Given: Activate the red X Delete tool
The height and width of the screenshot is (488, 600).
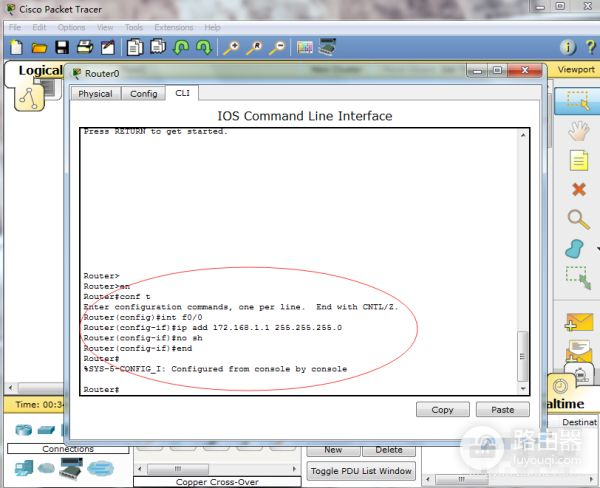Looking at the screenshot, I should 577,189.
